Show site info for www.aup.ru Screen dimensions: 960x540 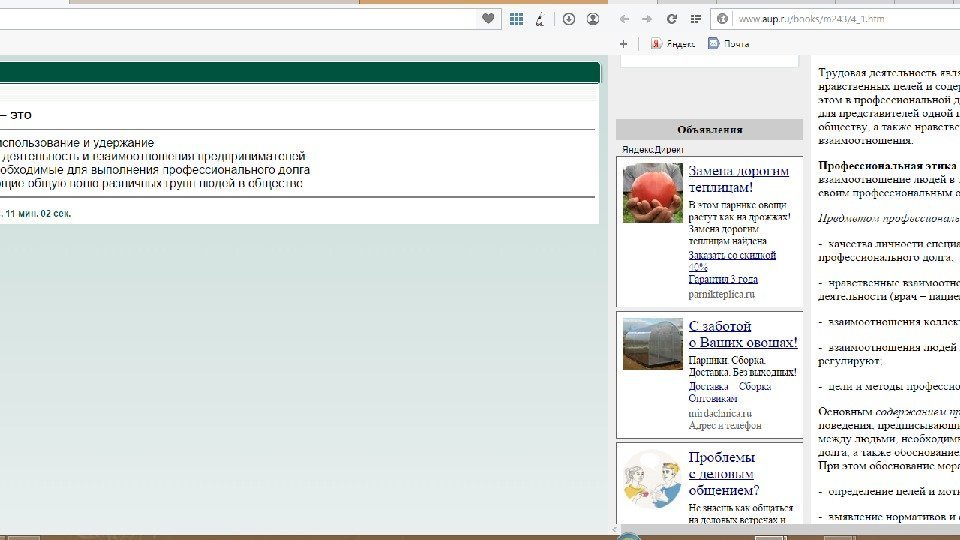(x=722, y=19)
